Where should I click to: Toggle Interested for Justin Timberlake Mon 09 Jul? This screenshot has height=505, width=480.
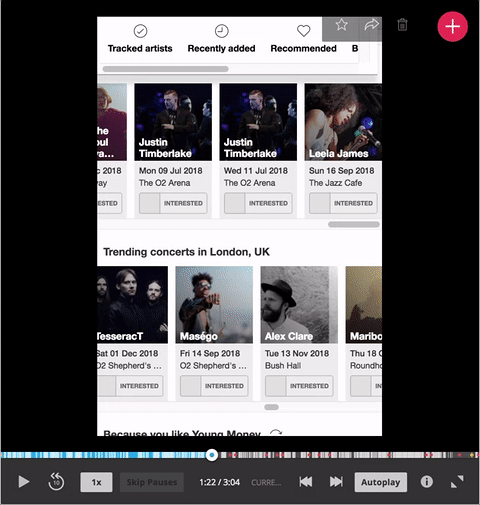point(173,203)
